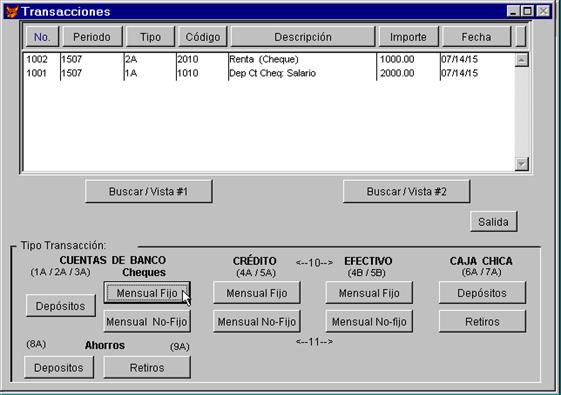Open Buscar / Vista #1
The image size is (561, 395).
[148, 191]
